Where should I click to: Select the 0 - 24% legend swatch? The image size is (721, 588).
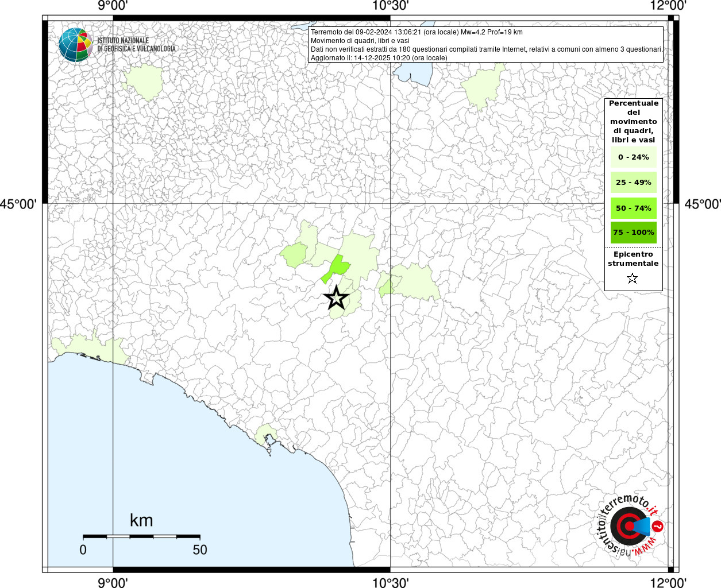(x=634, y=157)
